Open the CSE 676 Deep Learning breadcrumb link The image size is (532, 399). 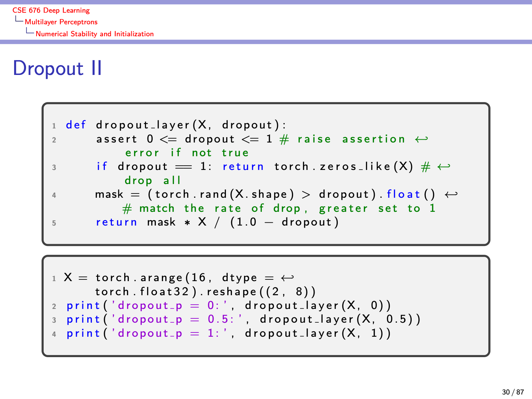pyautogui.click(x=51, y=10)
